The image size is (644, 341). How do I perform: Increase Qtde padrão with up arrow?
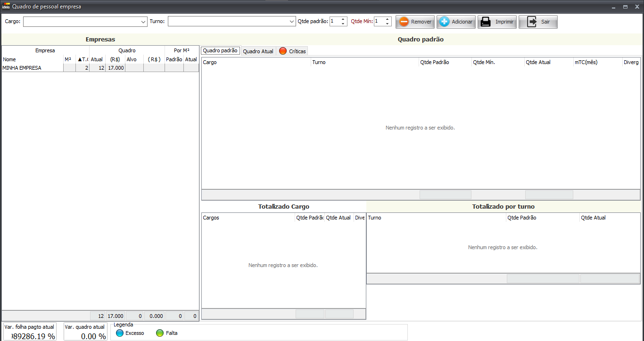tap(343, 19)
